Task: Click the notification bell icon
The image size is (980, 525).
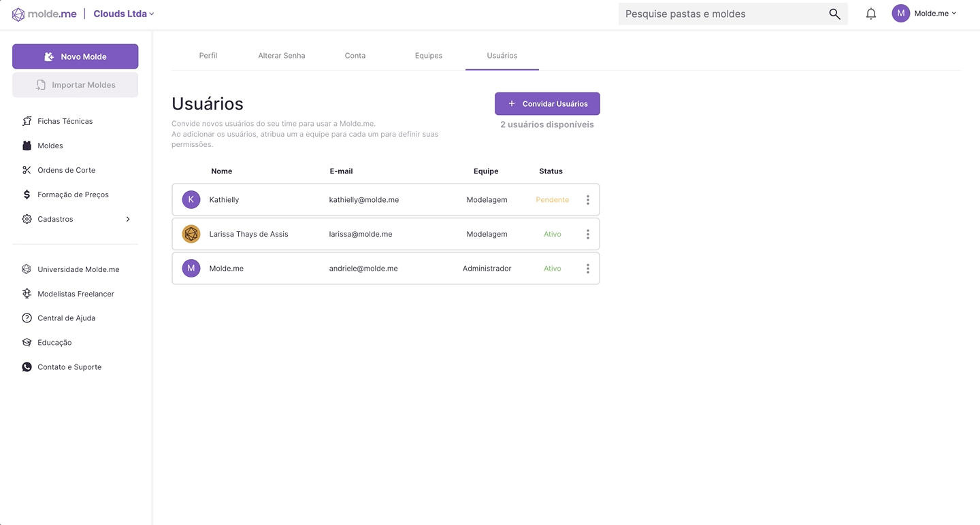Action: (870, 14)
